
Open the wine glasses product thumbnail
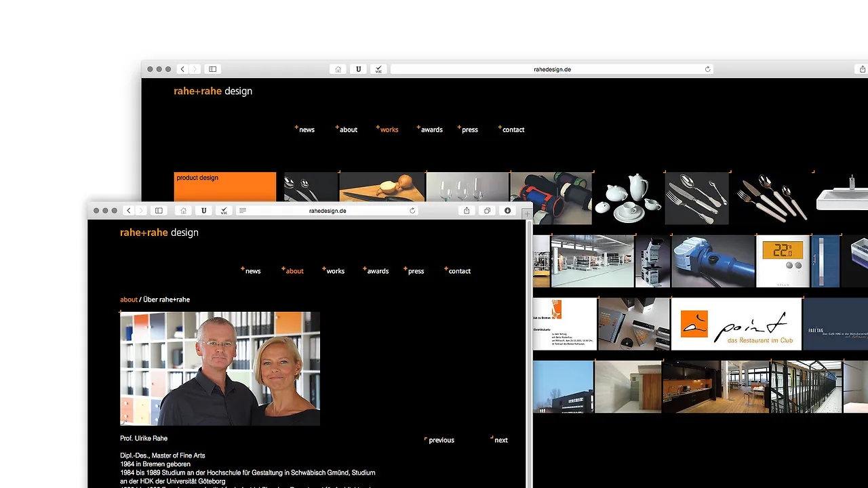pyautogui.click(x=467, y=186)
